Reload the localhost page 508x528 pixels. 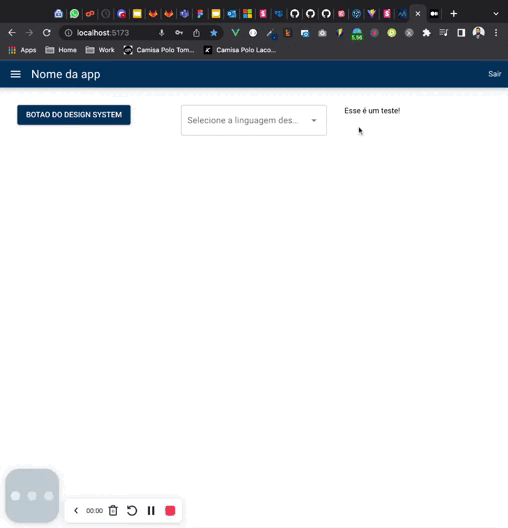tap(46, 33)
